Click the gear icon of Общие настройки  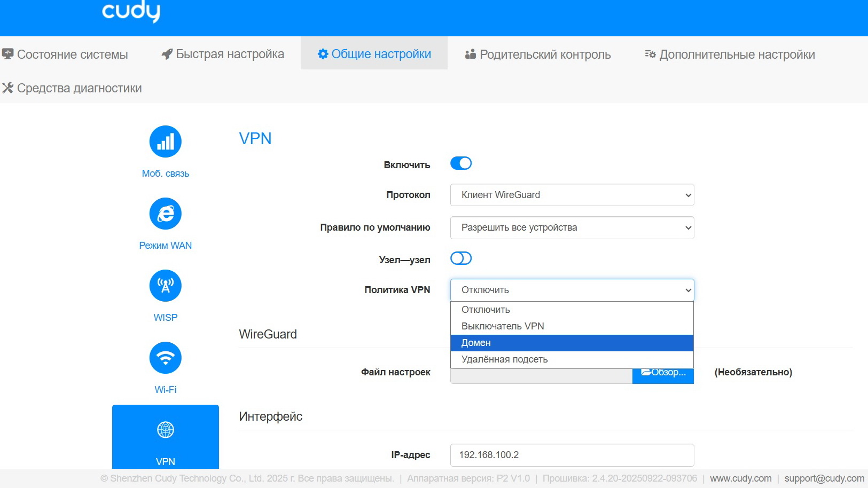[x=323, y=54]
